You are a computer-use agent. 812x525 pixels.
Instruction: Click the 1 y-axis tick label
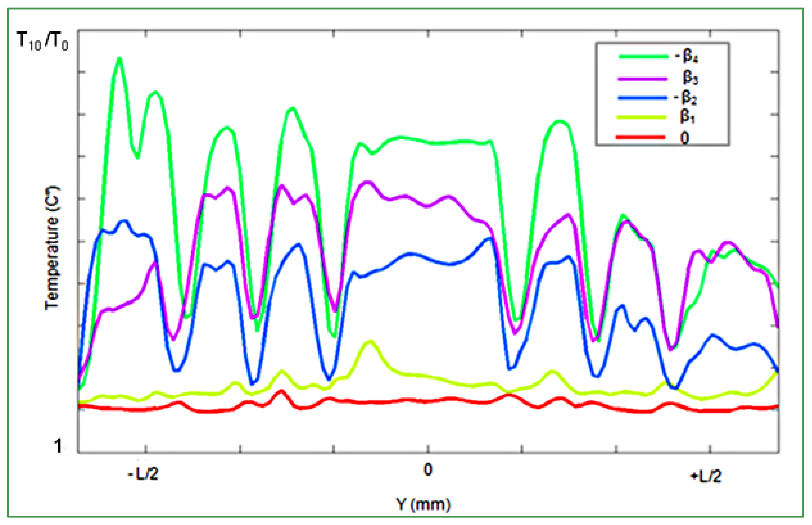point(58,446)
